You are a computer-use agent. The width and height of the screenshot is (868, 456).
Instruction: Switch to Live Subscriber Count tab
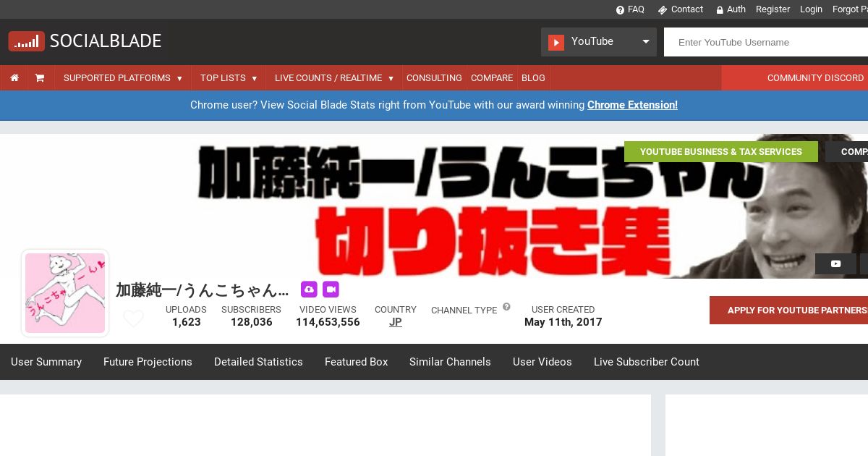click(x=647, y=362)
